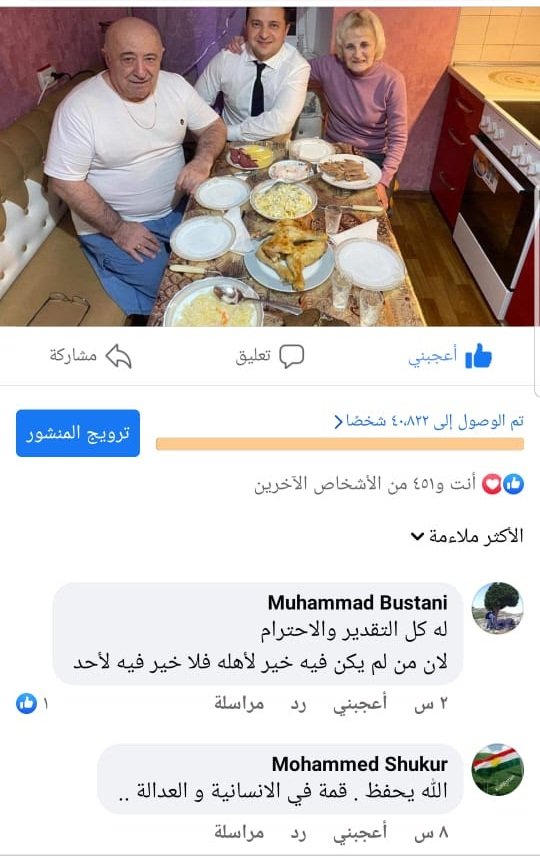The height and width of the screenshot is (858, 540).
Task: Open Muhammad Bustani's name link
Action: (357, 602)
